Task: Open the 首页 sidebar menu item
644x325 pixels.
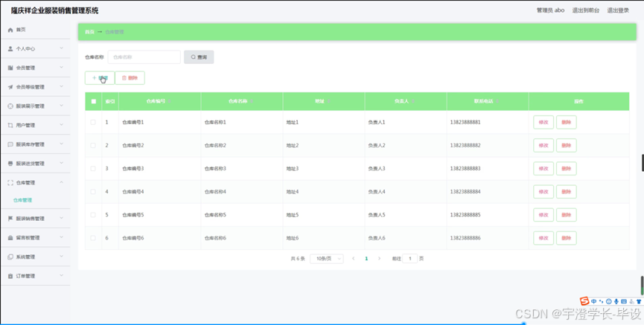Action: (x=35, y=30)
